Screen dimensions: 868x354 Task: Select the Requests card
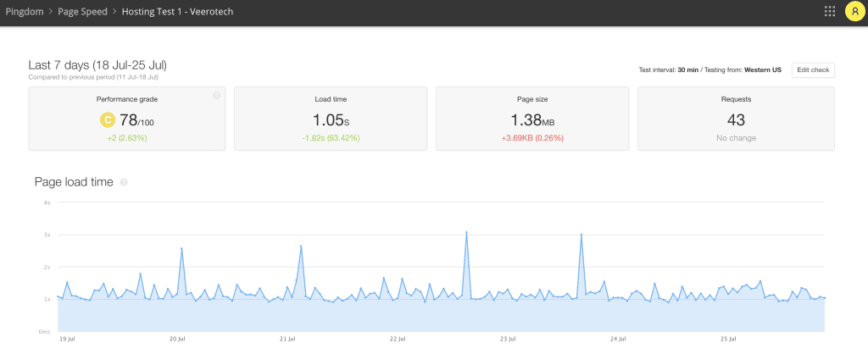coord(737,119)
